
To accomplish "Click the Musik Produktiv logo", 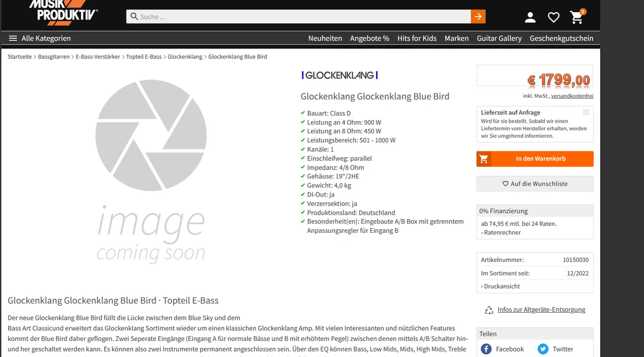I will pyautogui.click(x=63, y=13).
